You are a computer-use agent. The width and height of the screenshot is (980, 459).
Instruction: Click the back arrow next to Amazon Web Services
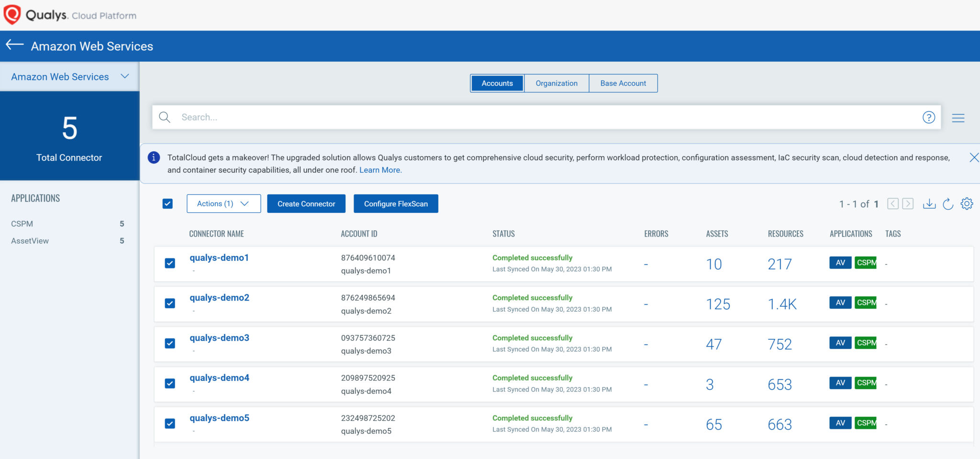tap(14, 45)
